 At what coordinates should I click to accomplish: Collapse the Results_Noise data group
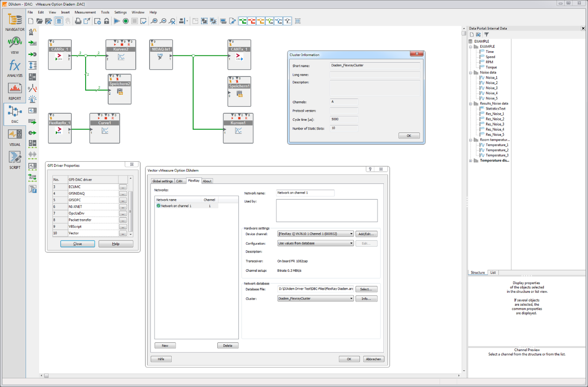[x=470, y=104]
